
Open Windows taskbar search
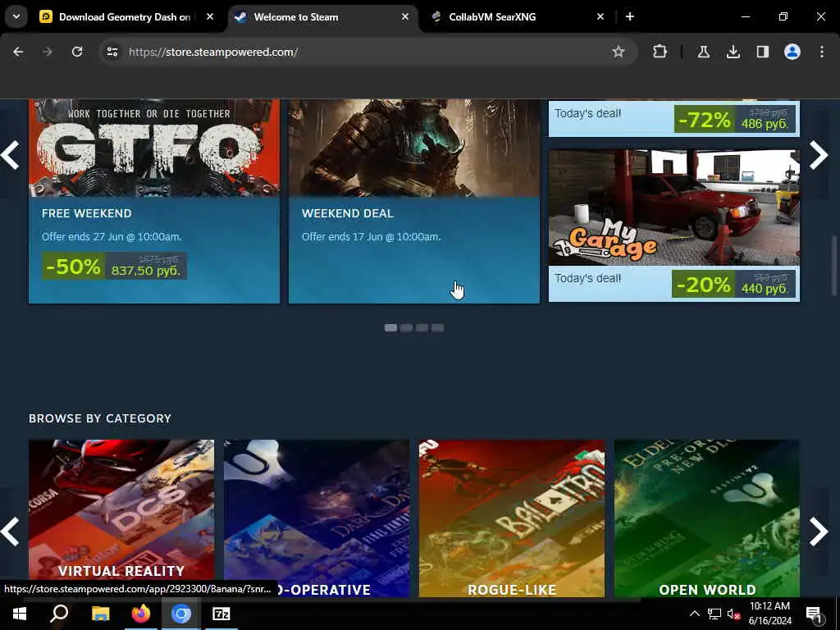[x=59, y=614]
